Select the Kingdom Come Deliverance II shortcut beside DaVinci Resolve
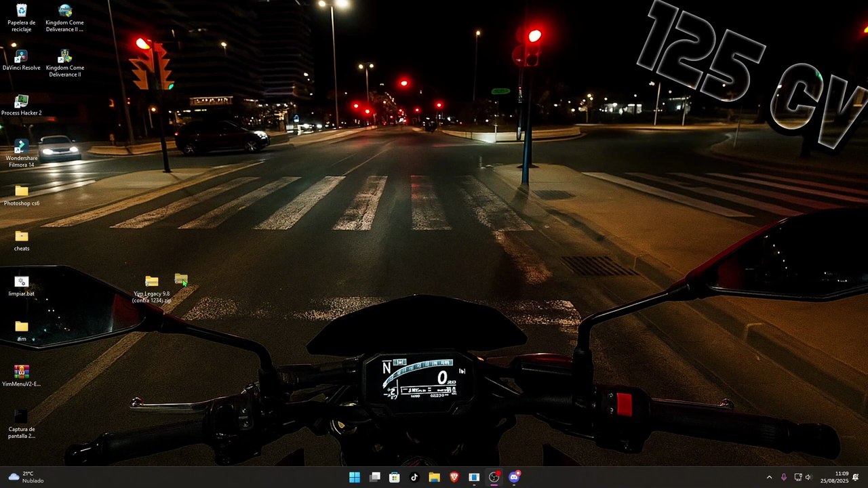Viewport: 868px width, 488px height. (64, 63)
